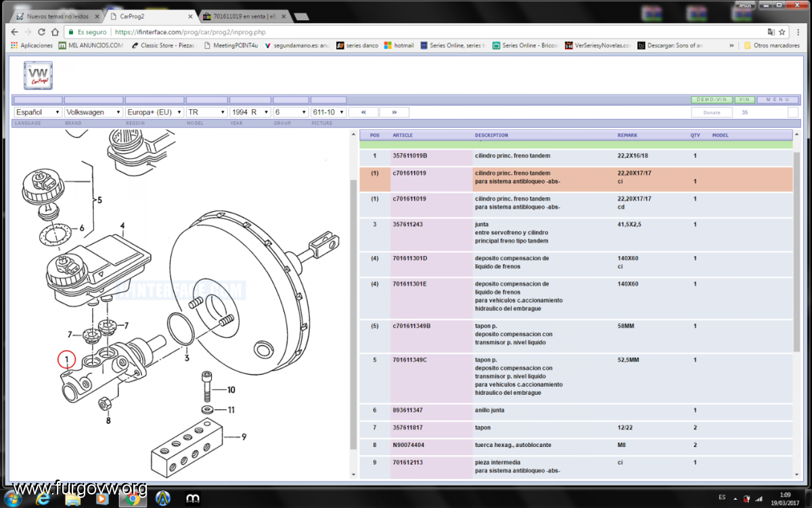Open the Classic Store bookmark
The image size is (812, 508).
click(163, 45)
